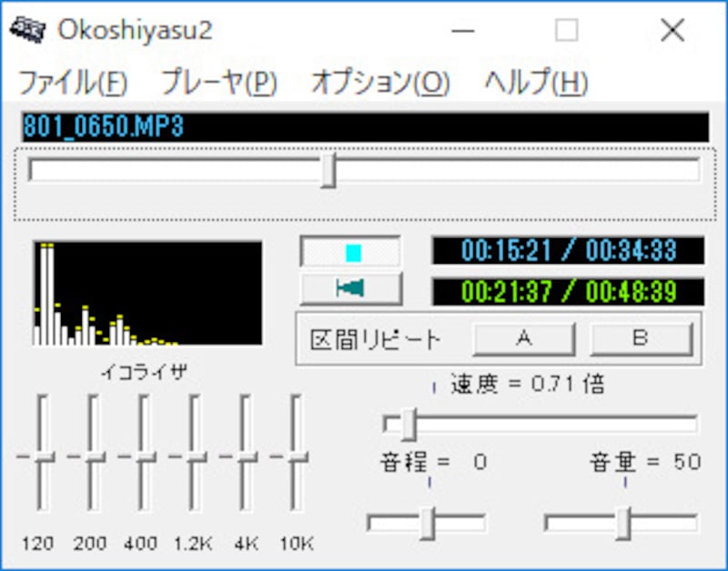
Task: Click the rewind-to-start icon below the stop button
Action: click(349, 289)
